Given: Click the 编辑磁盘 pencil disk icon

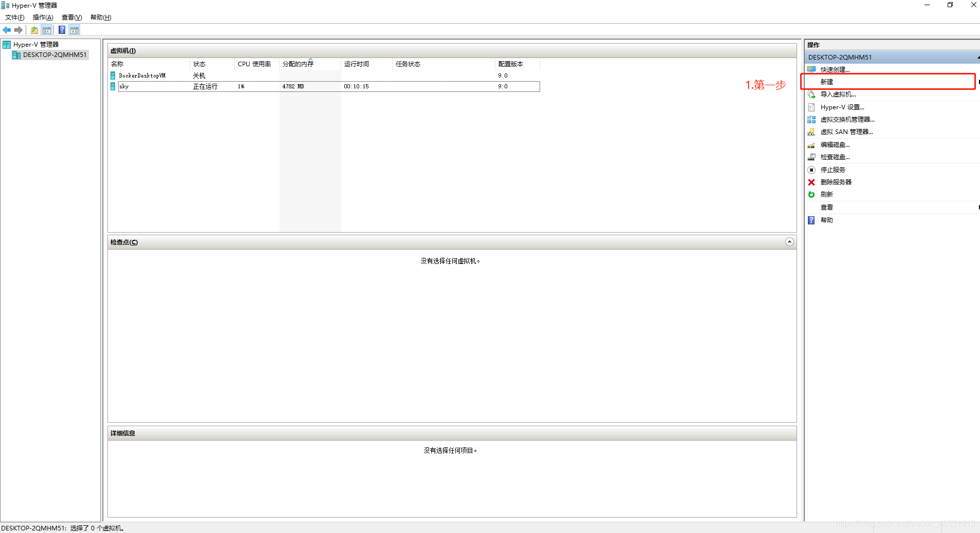Looking at the screenshot, I should 811,145.
